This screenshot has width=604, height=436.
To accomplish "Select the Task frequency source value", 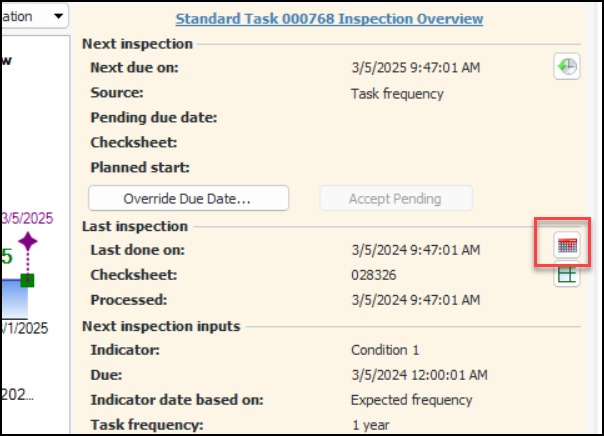I will [x=397, y=94].
